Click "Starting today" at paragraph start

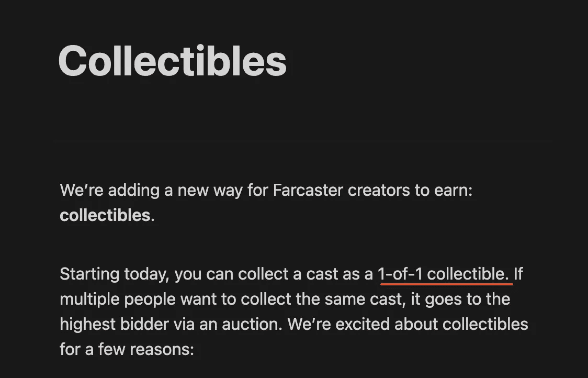[113, 274]
